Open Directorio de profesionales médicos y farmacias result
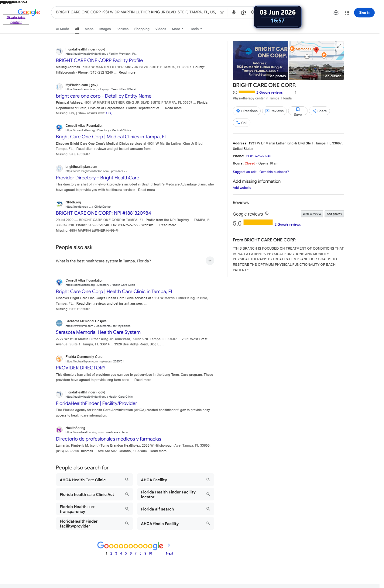This screenshot has width=384, height=588. [108, 439]
